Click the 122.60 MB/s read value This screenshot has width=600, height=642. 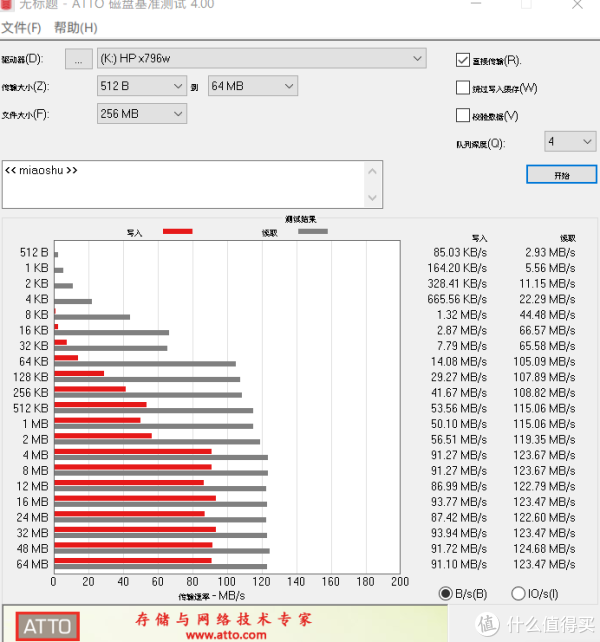pyautogui.click(x=544, y=518)
